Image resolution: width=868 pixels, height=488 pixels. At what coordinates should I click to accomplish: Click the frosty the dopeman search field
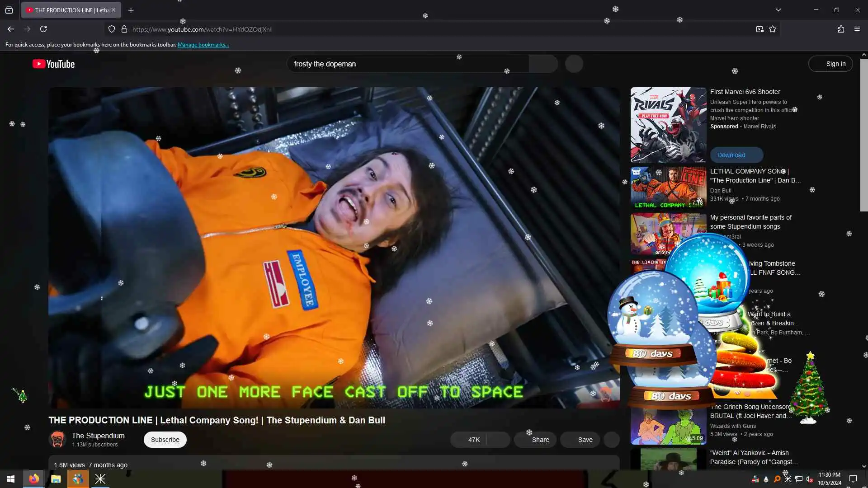click(407, 64)
